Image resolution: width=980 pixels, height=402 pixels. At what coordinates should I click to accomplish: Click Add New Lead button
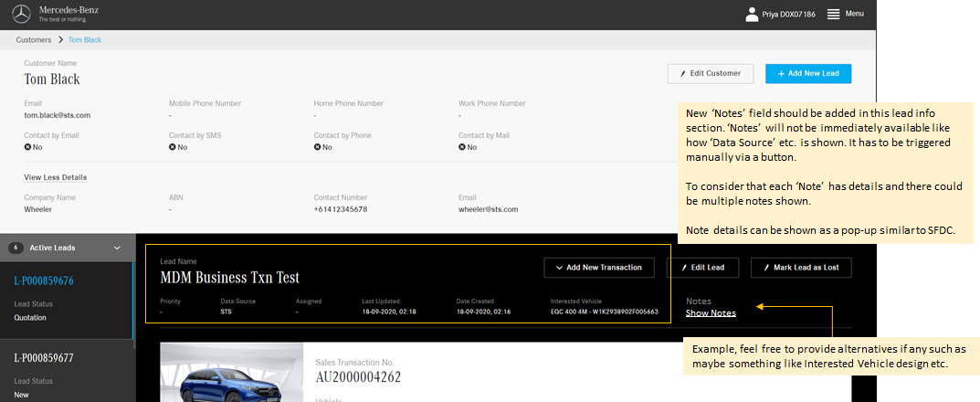pyautogui.click(x=808, y=73)
